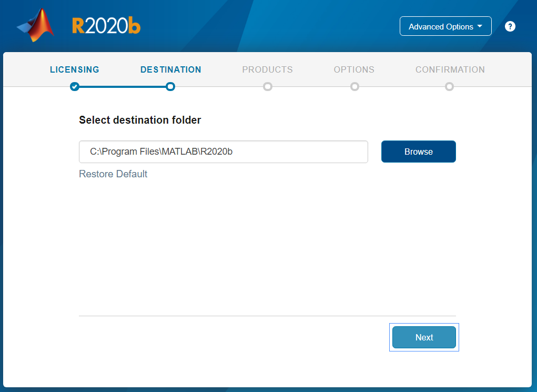The width and height of the screenshot is (537, 392).
Task: Click the Confirmation step progress circle
Action: tap(449, 87)
